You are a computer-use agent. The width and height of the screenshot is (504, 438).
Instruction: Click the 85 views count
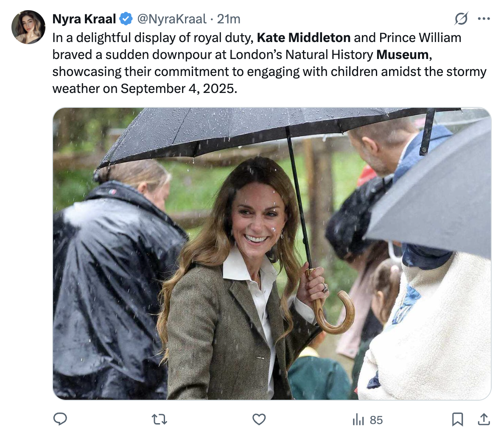[x=376, y=420]
